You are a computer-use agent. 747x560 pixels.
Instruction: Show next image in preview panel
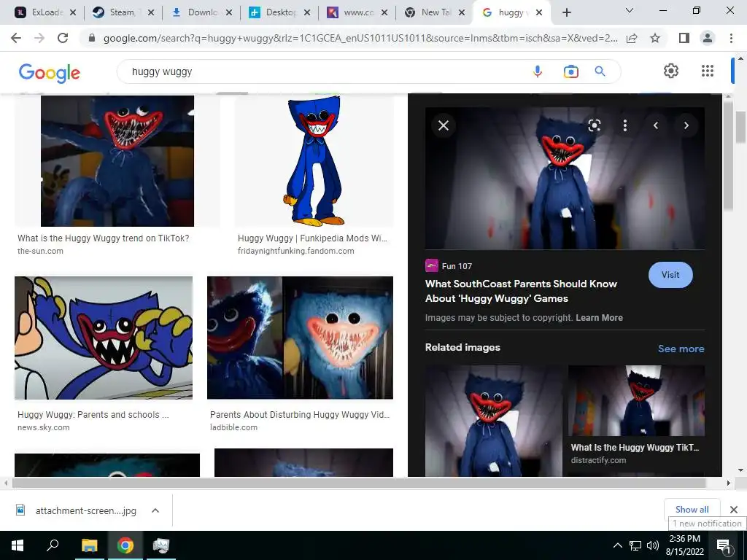686,125
